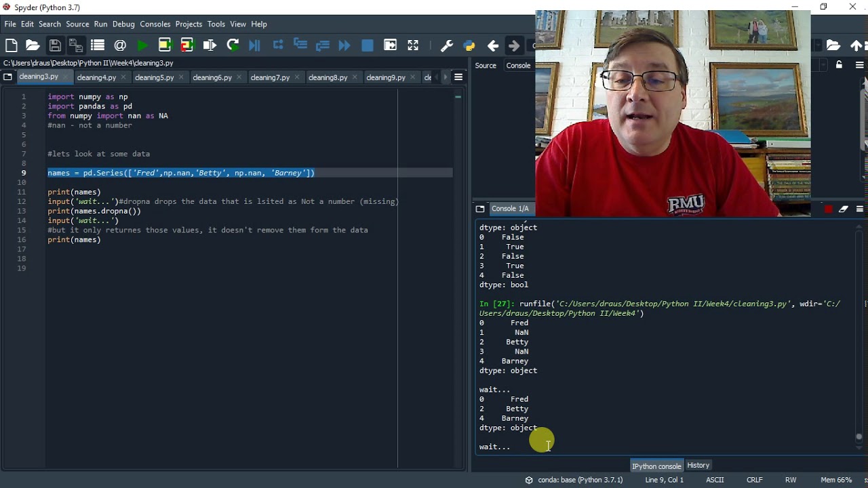The width and height of the screenshot is (868, 488).
Task: Open the Run menu
Action: click(x=100, y=24)
